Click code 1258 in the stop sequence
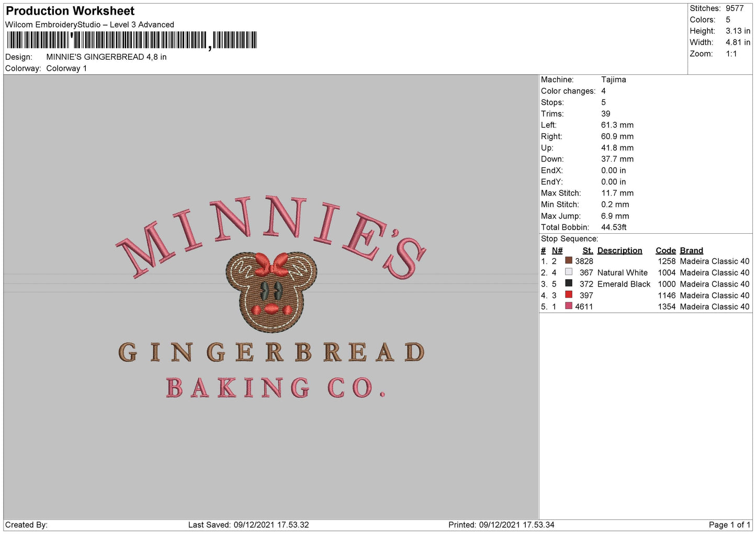This screenshot has width=756, height=534. click(667, 261)
